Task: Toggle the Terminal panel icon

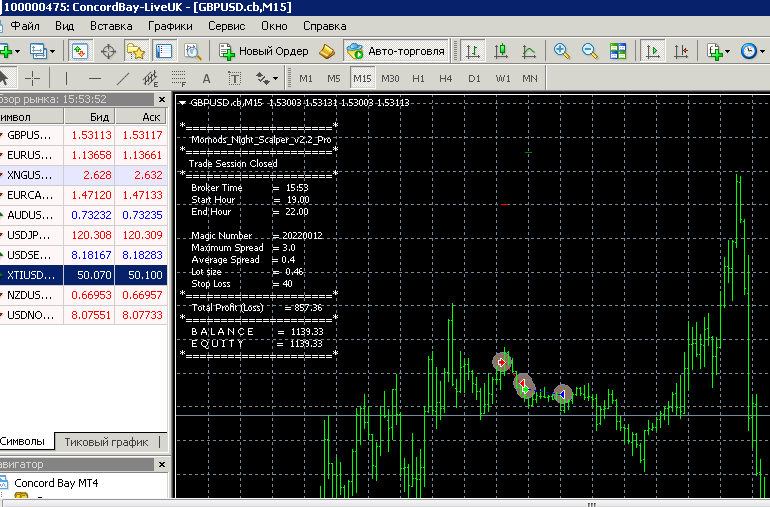Action: [x=164, y=51]
